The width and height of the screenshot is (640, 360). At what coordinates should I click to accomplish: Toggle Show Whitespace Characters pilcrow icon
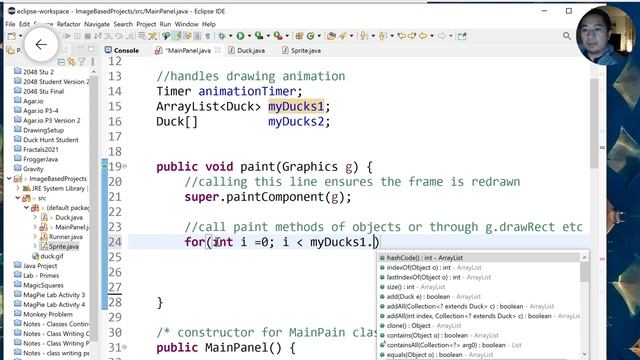(208, 36)
